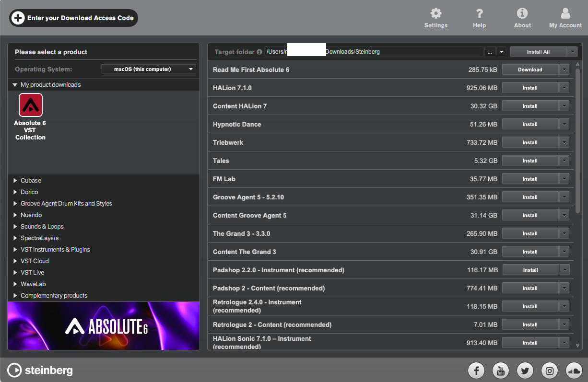Screen dimensions: 588x382
Task: Install Retrologue 2 Content
Action: [530, 324]
